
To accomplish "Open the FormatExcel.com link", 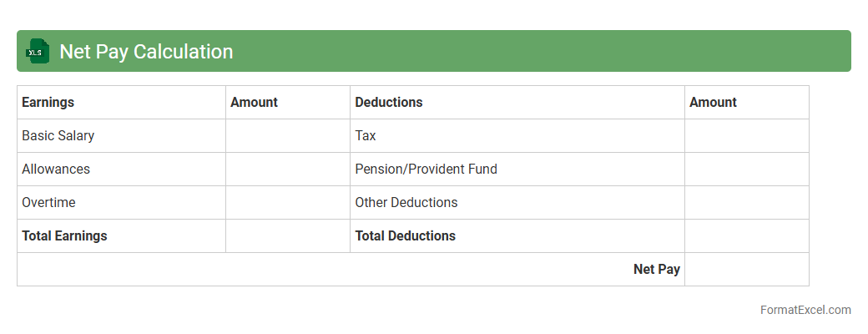I will (805, 310).
